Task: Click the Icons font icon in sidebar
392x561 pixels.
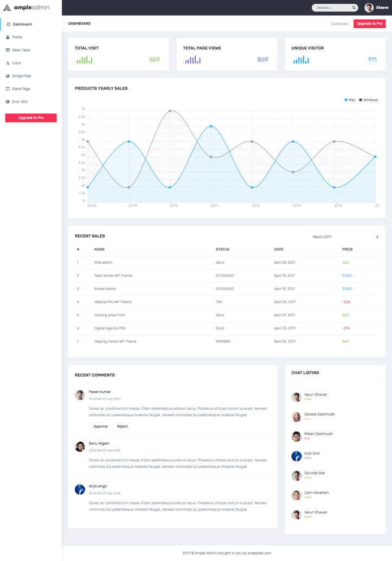Action: (8, 63)
